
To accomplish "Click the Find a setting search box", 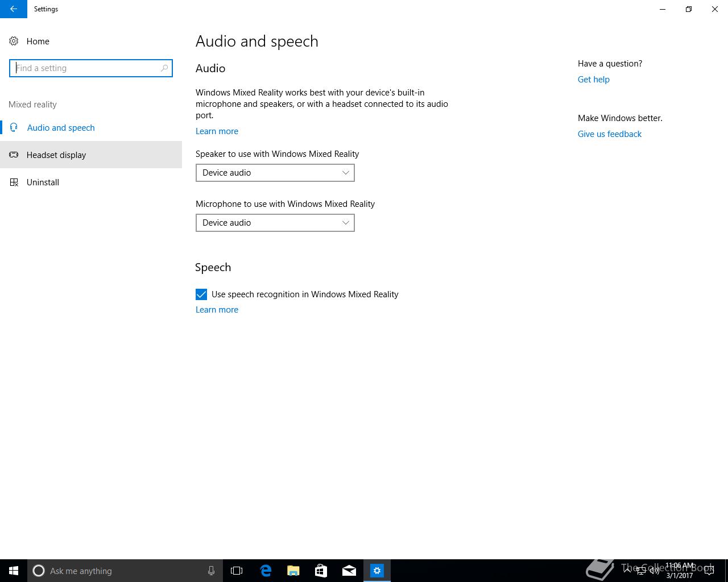I will pos(91,68).
